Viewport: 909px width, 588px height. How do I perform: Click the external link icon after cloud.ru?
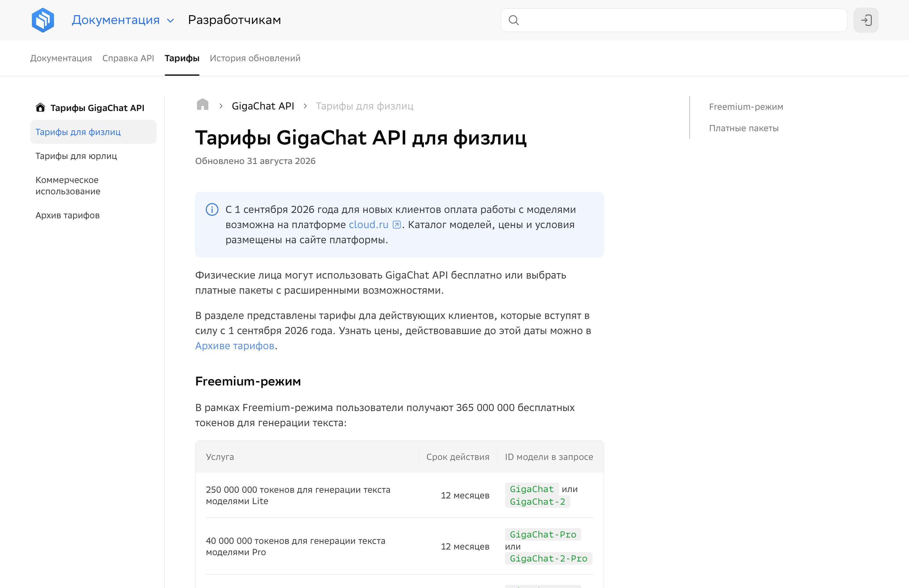coord(397,225)
